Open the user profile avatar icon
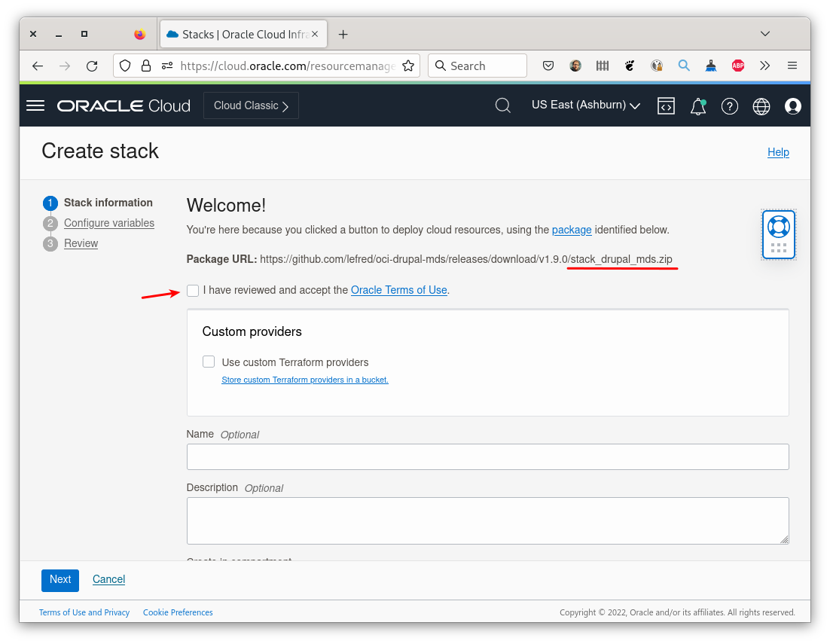Image resolution: width=830 pixels, height=644 pixels. (x=792, y=105)
